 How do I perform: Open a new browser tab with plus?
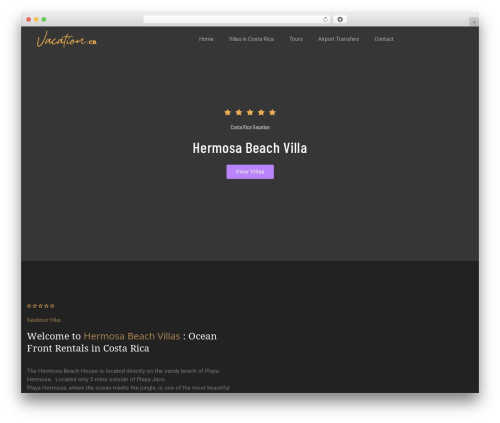[474, 22]
